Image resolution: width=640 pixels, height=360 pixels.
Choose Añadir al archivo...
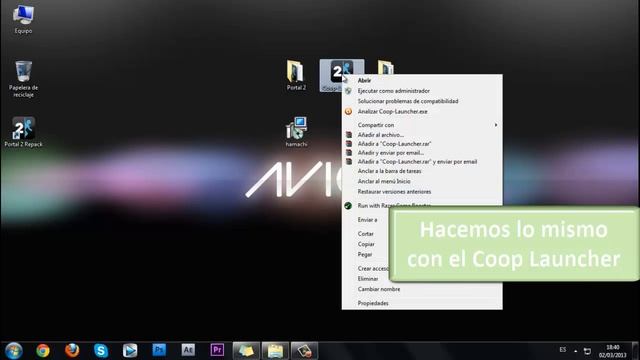(x=422, y=135)
